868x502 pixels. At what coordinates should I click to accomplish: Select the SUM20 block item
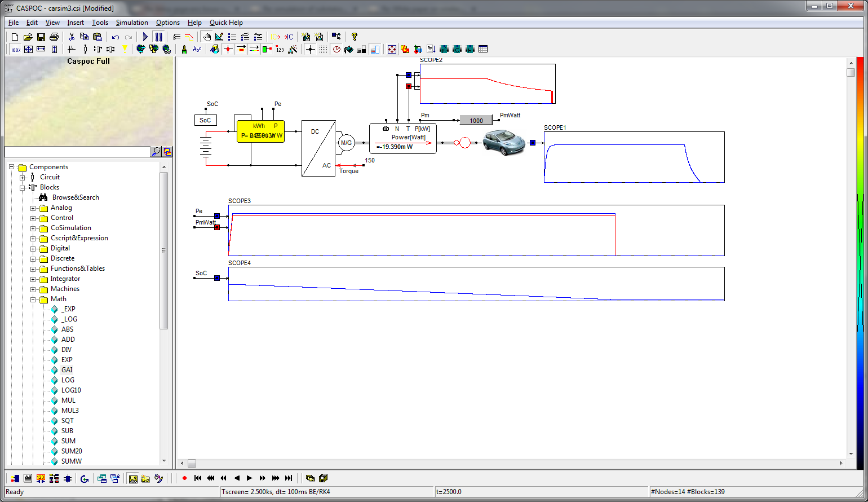[x=72, y=451]
